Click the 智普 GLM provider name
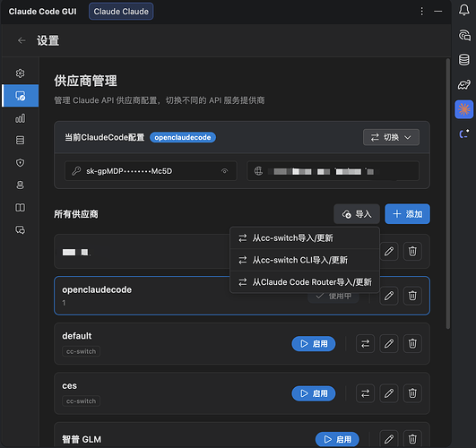 tap(82, 439)
